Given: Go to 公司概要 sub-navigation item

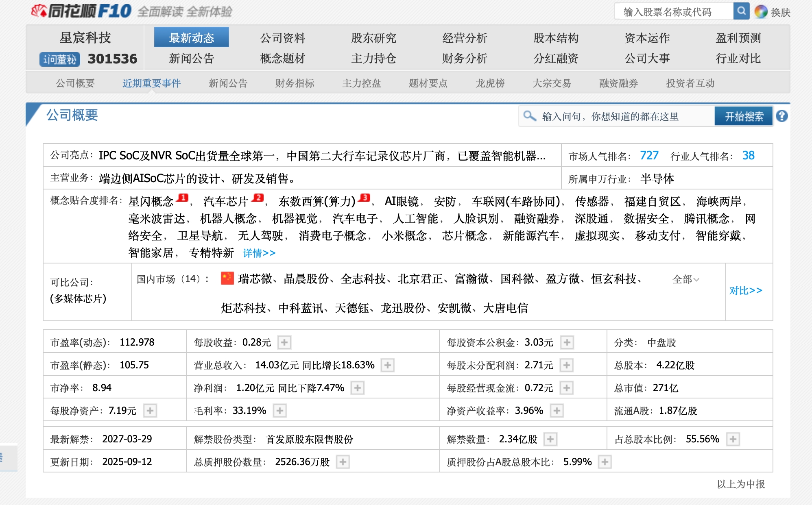Looking at the screenshot, I should point(75,83).
